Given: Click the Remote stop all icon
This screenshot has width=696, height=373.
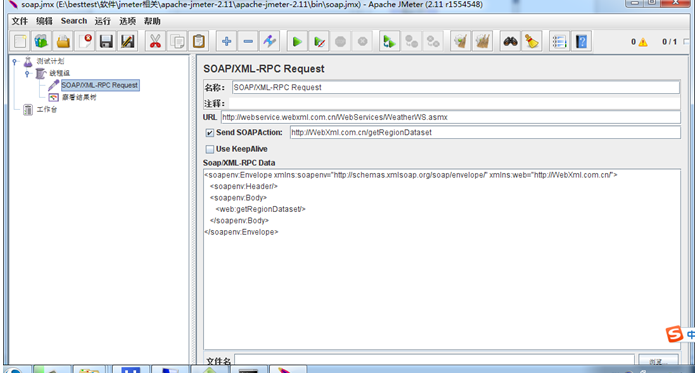Looking at the screenshot, I should coord(411,42).
